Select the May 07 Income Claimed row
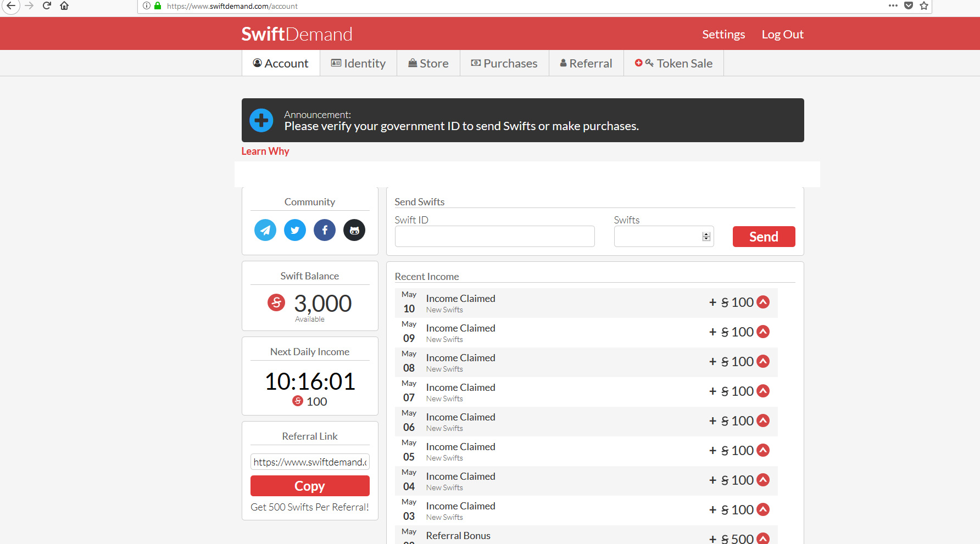This screenshot has width=980, height=544. tap(586, 392)
